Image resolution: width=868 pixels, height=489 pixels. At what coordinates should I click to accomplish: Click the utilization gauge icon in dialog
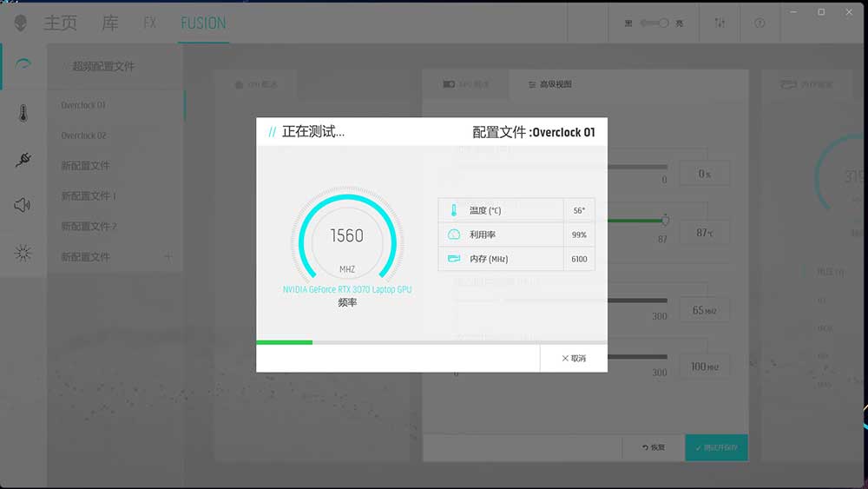click(x=454, y=235)
